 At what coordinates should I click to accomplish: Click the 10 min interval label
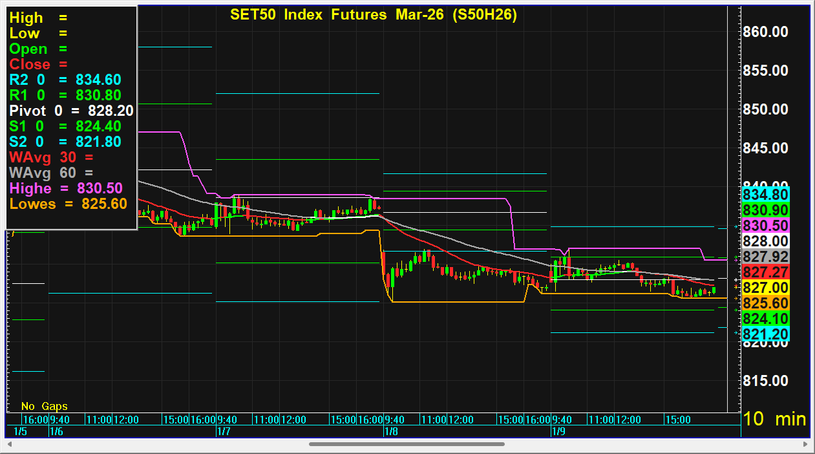[x=775, y=420]
